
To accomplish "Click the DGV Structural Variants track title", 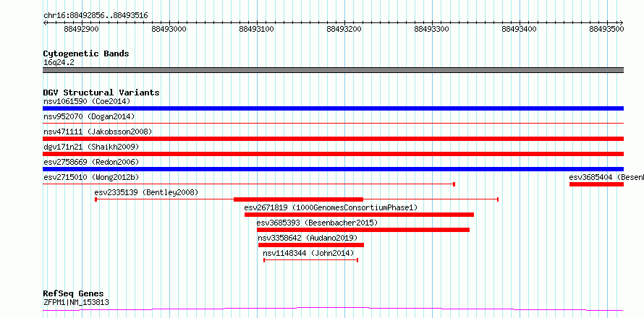I will [101, 93].
